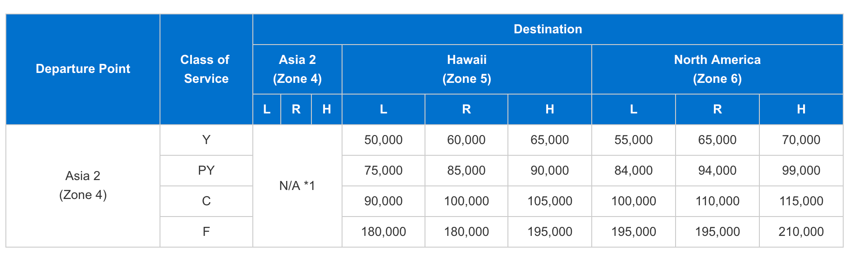Click the Class of Service header
This screenshot has width=868, height=262.
[x=206, y=69]
